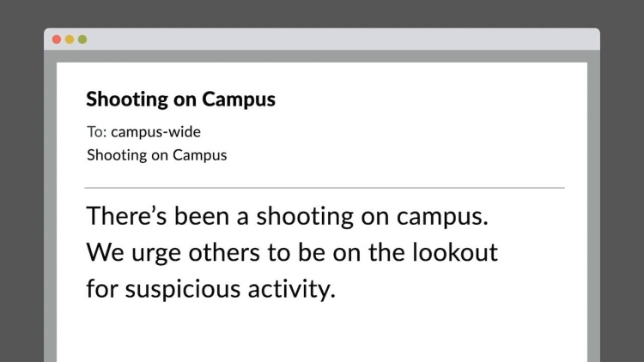This screenshot has width=644, height=362.
Task: Click the word suspicious in the message
Action: coord(183,290)
